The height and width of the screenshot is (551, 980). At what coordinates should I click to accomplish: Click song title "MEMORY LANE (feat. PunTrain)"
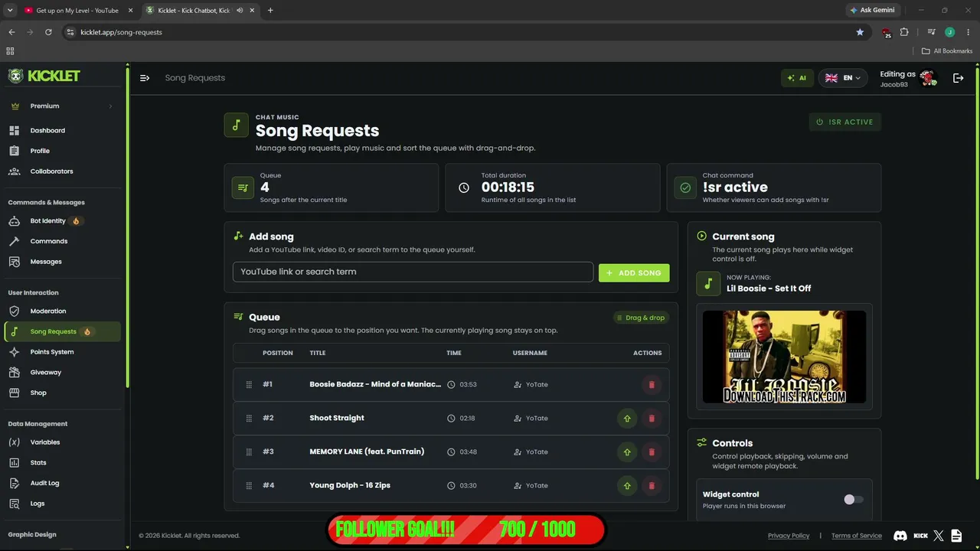click(x=367, y=452)
